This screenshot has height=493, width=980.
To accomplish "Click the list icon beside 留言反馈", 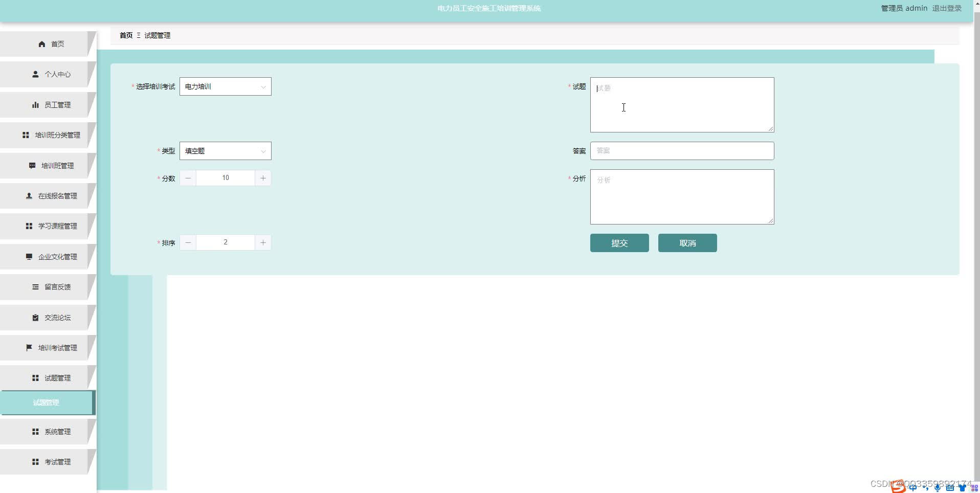I will pos(35,287).
